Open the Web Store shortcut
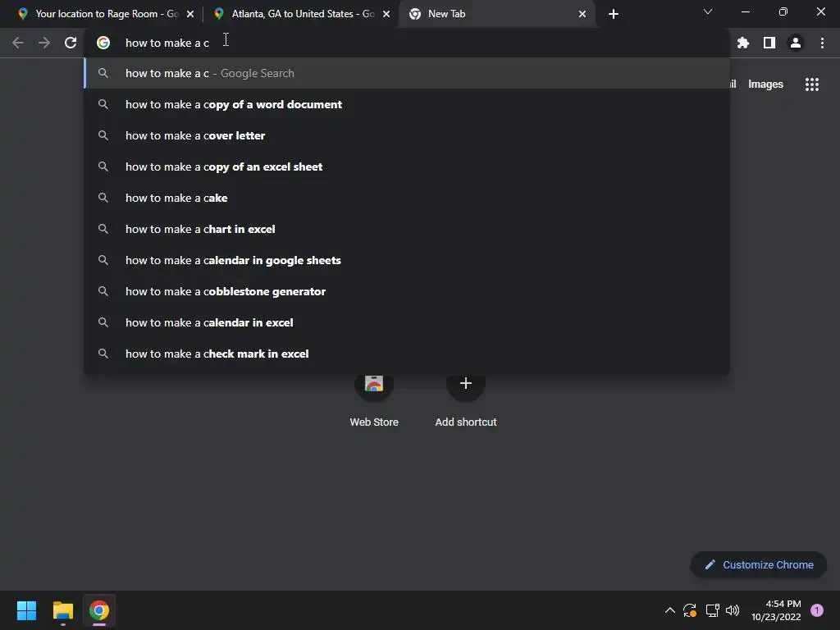 point(374,399)
